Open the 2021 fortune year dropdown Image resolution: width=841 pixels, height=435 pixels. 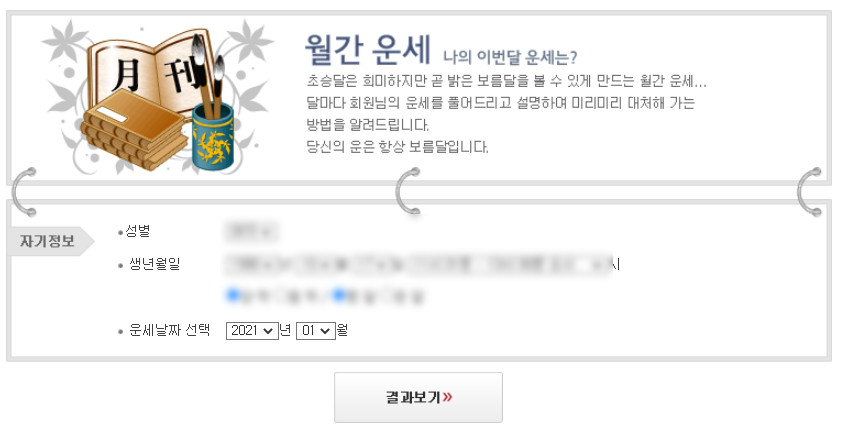tap(252, 331)
